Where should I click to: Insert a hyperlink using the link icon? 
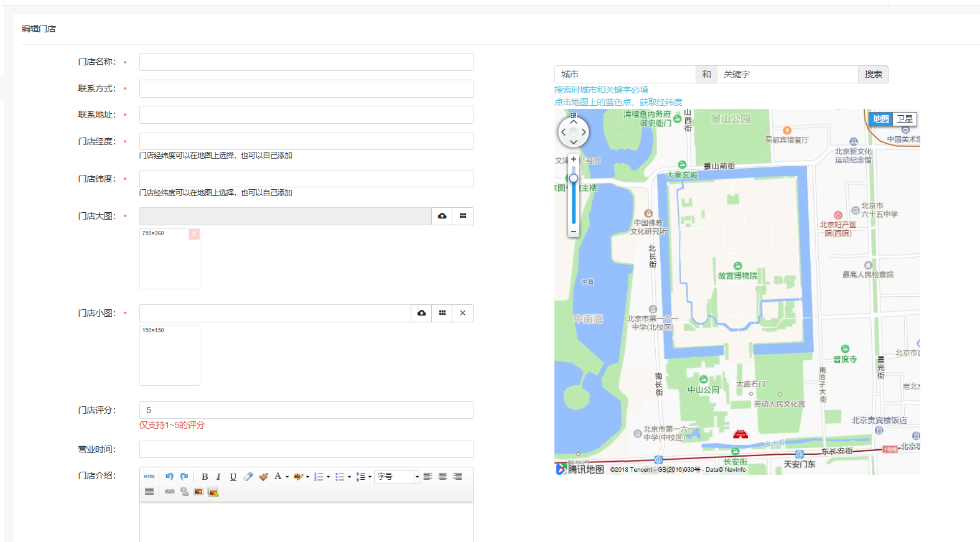pyautogui.click(x=169, y=492)
